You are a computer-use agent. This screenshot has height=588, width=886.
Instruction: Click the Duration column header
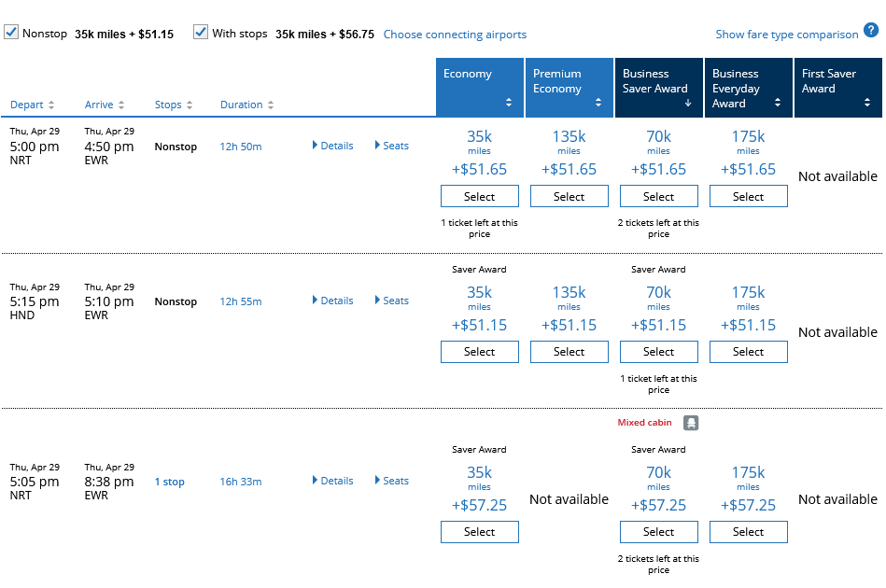point(241,105)
